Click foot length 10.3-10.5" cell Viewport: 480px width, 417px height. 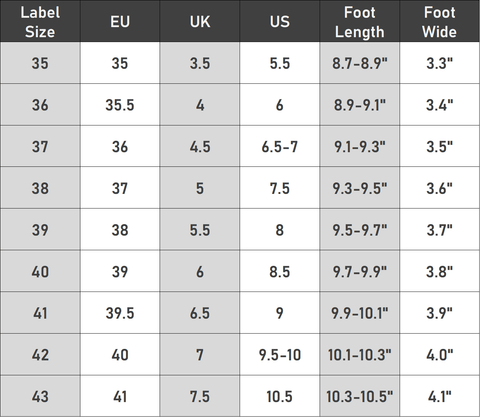[360, 396]
